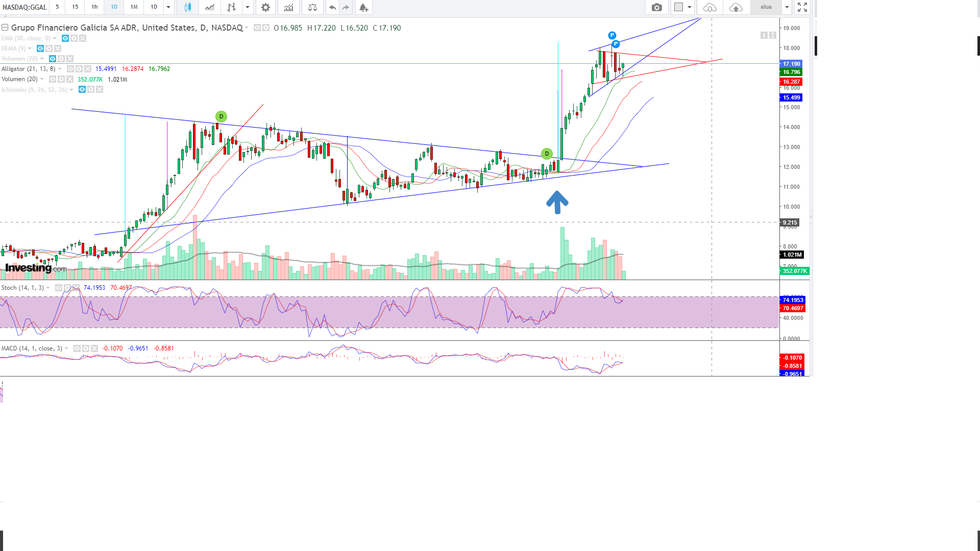Expand Stoch (14, 1, 3) dropdown

[x=48, y=288]
